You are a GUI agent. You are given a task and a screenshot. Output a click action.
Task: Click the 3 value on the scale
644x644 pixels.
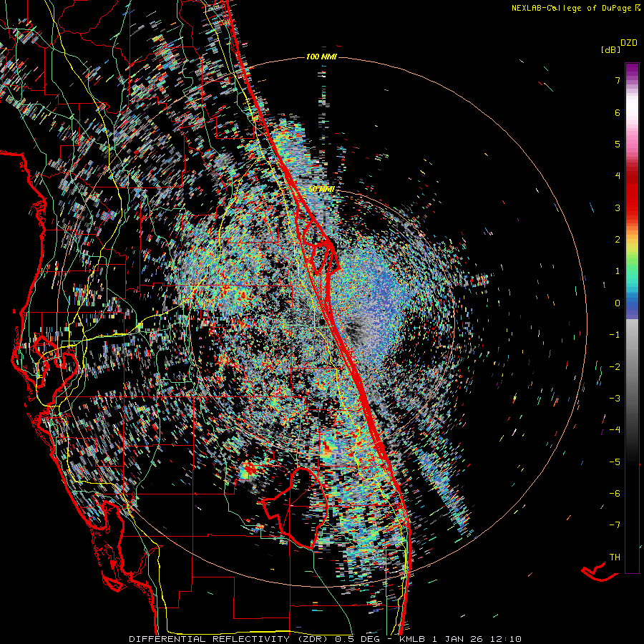pos(618,208)
